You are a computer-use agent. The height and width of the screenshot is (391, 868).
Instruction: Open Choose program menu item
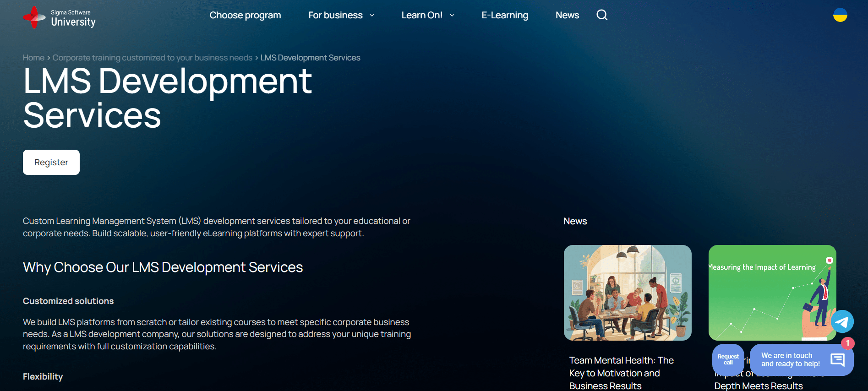point(245,15)
